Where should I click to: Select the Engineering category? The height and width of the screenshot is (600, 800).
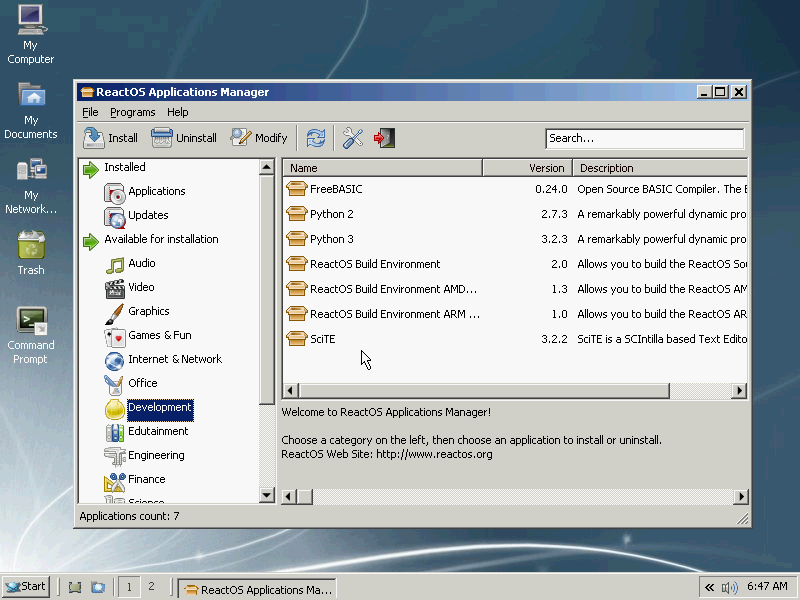coord(156,455)
